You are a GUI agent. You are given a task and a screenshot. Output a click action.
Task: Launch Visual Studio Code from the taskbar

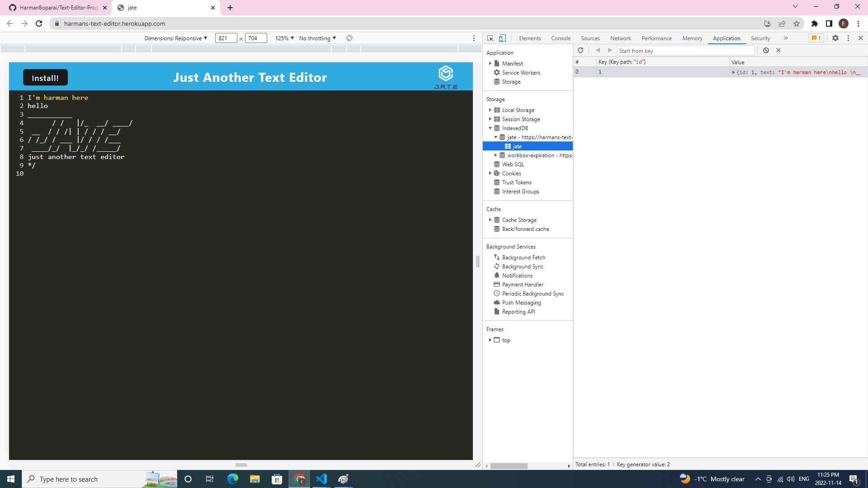[x=321, y=479]
